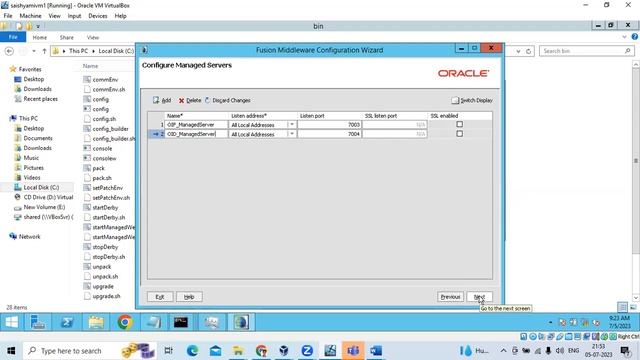Open VirtualBox Input menu
The image size is (640, 360).
[x=74, y=16]
